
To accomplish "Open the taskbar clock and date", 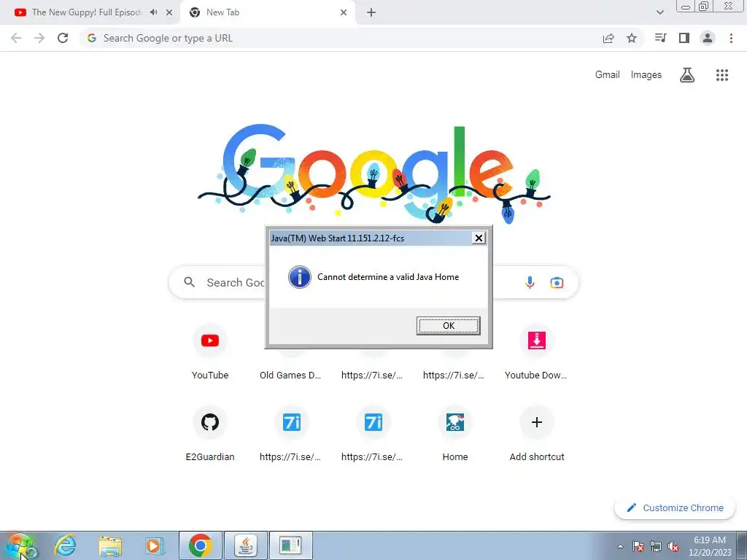I will [710, 546].
